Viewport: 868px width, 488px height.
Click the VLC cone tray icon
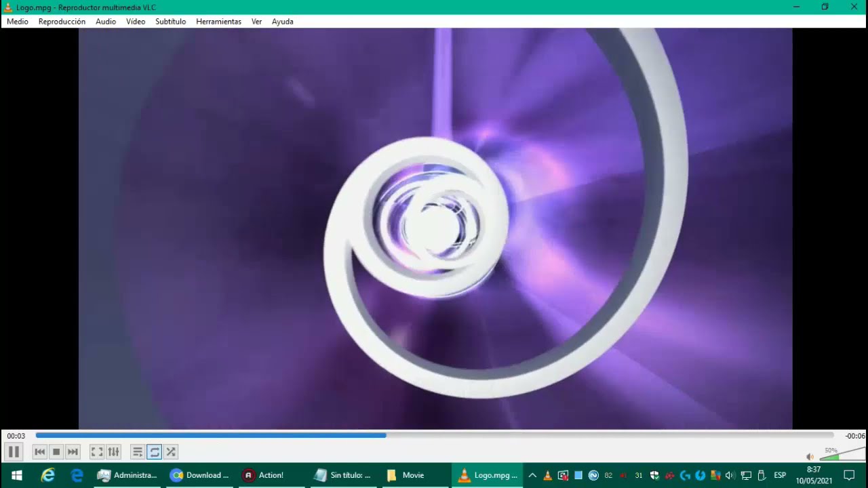pyautogui.click(x=548, y=475)
